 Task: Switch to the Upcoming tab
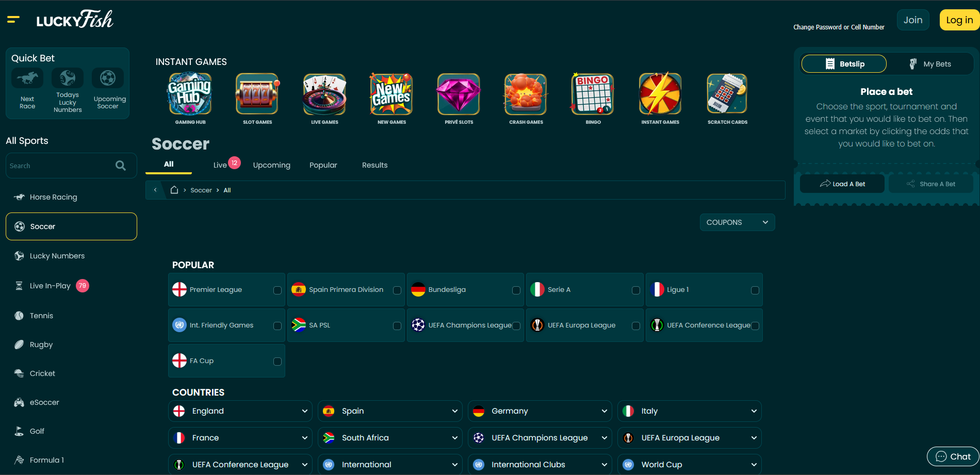(271, 165)
